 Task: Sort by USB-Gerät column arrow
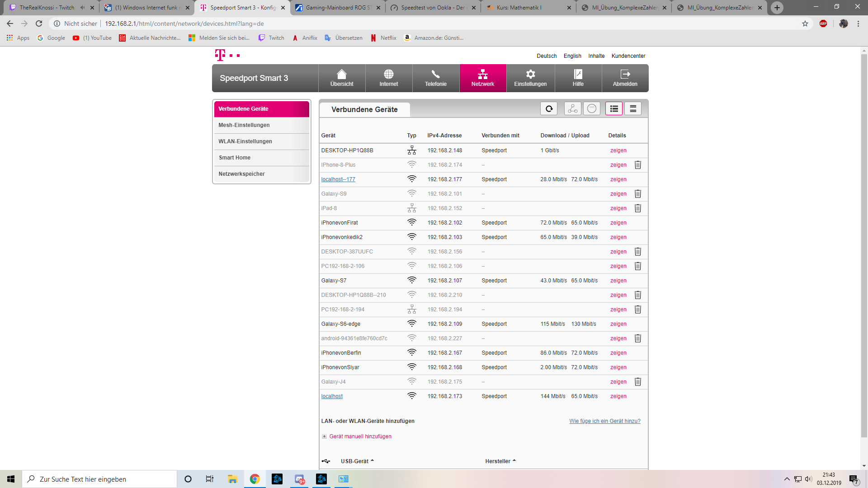click(x=372, y=461)
